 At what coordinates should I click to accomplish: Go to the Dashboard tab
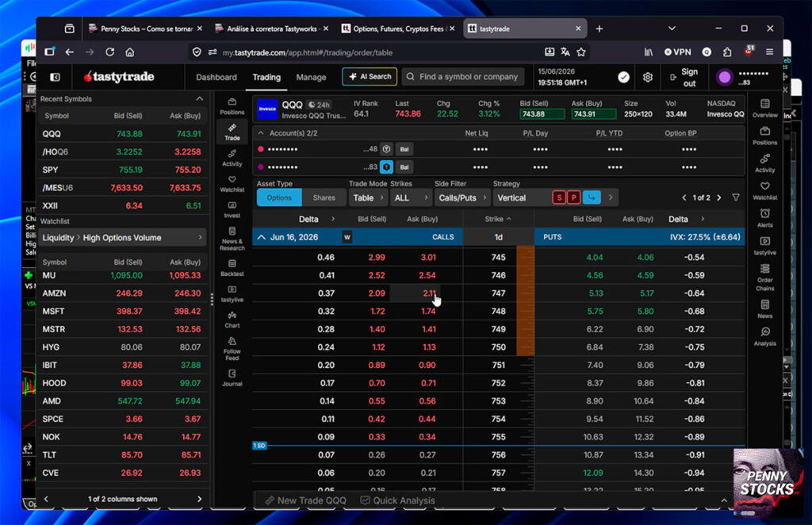coord(216,77)
